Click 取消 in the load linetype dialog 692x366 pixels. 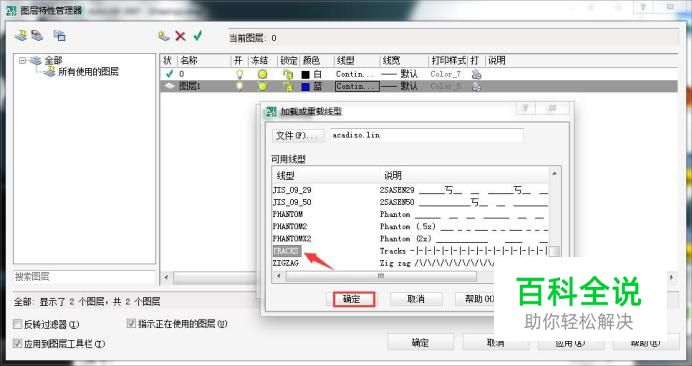coord(416,299)
